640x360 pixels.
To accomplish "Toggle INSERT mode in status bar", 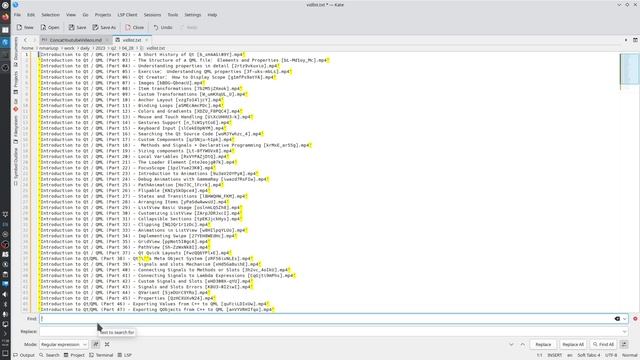I will [554, 355].
